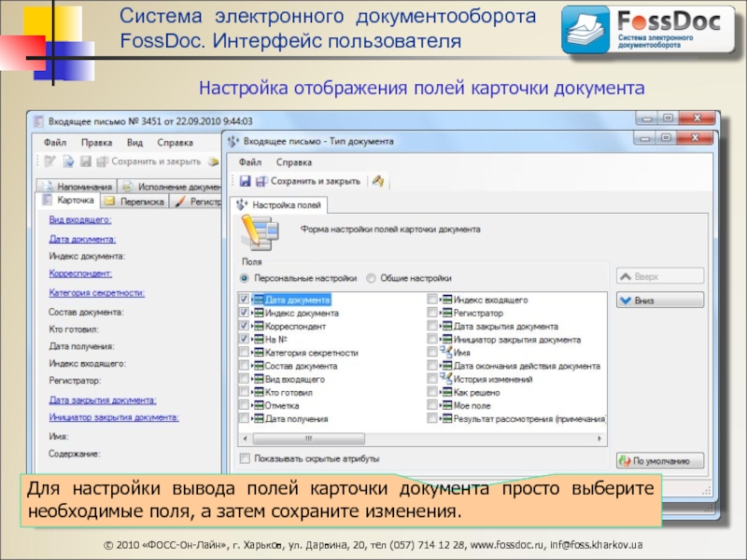The image size is (747, 560).
Task: Select the 'Карточка' tab
Action: [68, 201]
